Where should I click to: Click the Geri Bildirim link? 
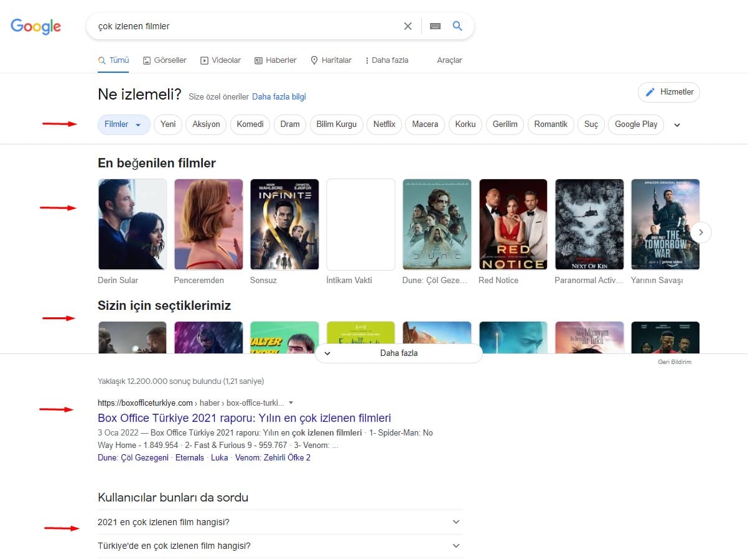point(675,362)
